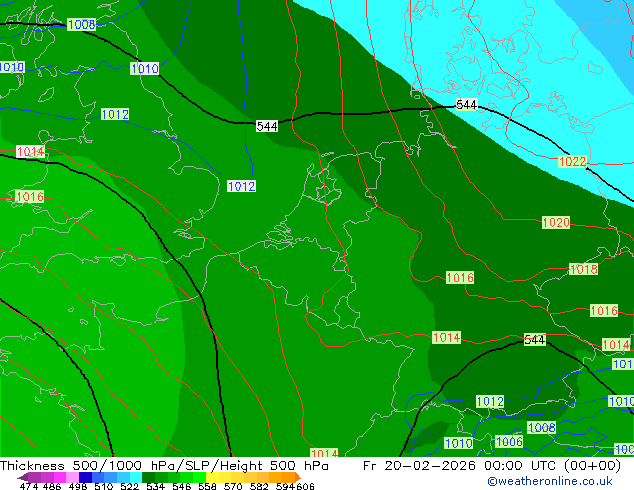The height and width of the screenshot is (490, 634).
Task: Click the 1008 label beside the 1006 label
Action: (542, 427)
